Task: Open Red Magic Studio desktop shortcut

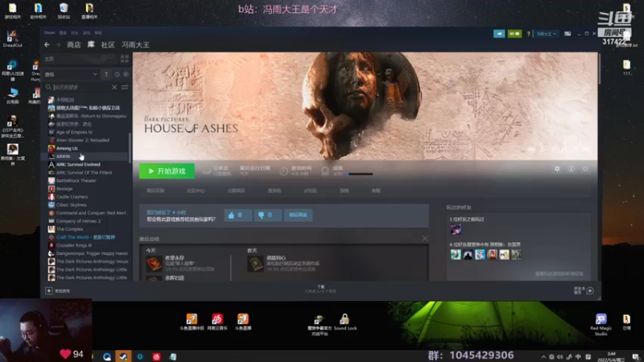Action: tap(601, 325)
